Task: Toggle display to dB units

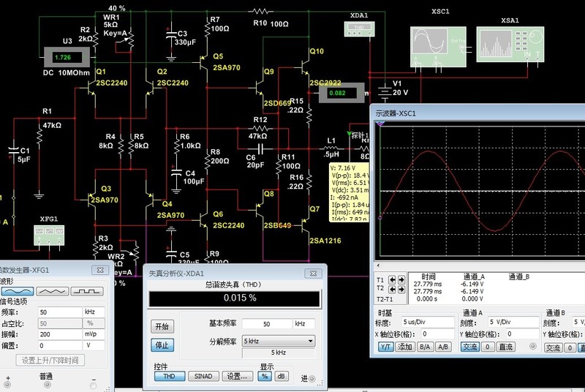Action: (281, 376)
